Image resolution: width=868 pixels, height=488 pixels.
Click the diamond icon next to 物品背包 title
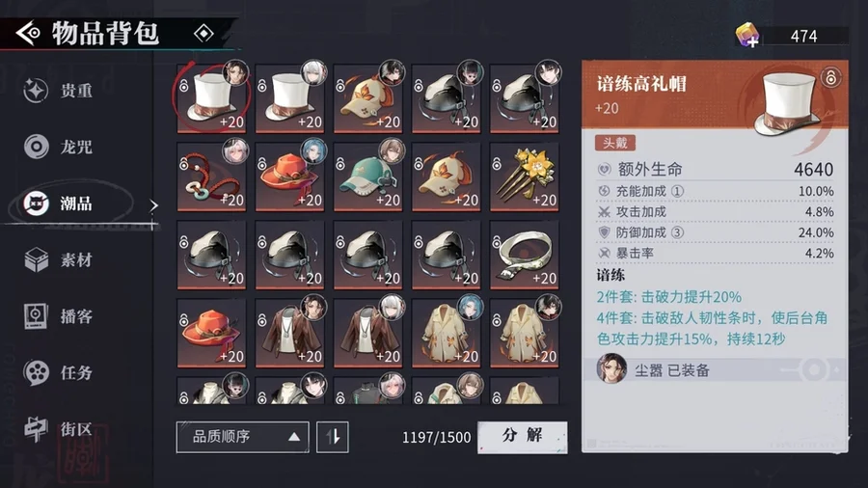coord(203,34)
